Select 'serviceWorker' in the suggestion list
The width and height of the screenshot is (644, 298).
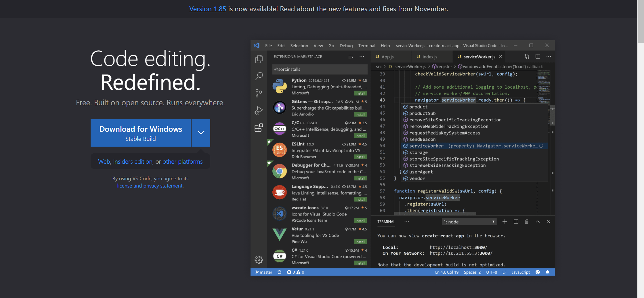coord(474,146)
